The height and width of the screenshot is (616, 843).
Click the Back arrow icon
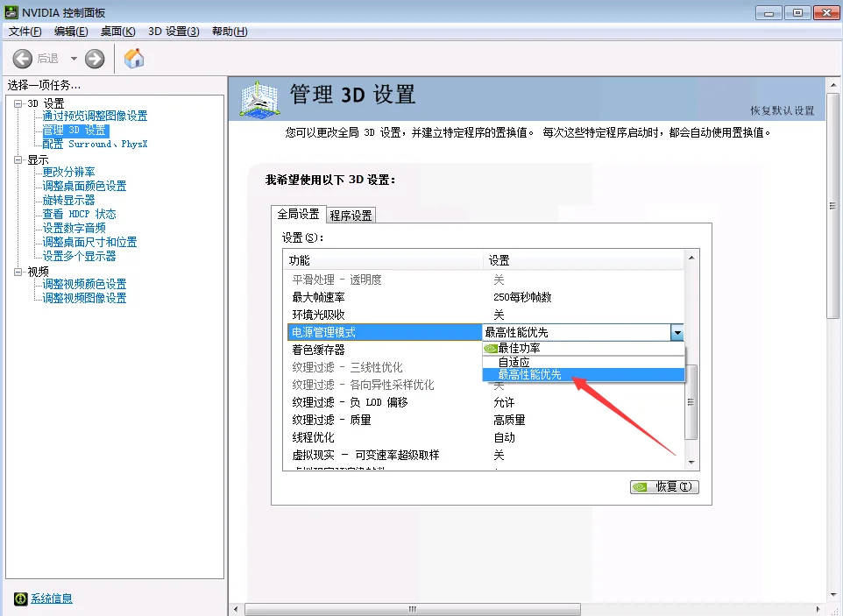coord(23,59)
